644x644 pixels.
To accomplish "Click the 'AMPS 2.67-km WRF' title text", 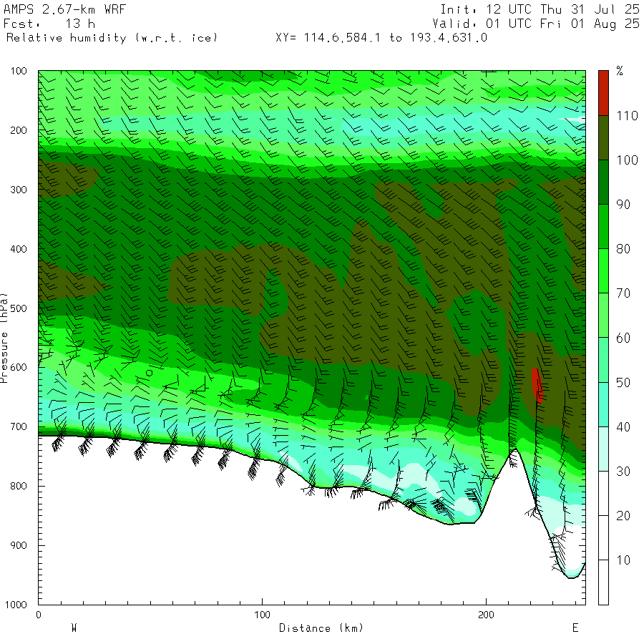I will point(64,9).
